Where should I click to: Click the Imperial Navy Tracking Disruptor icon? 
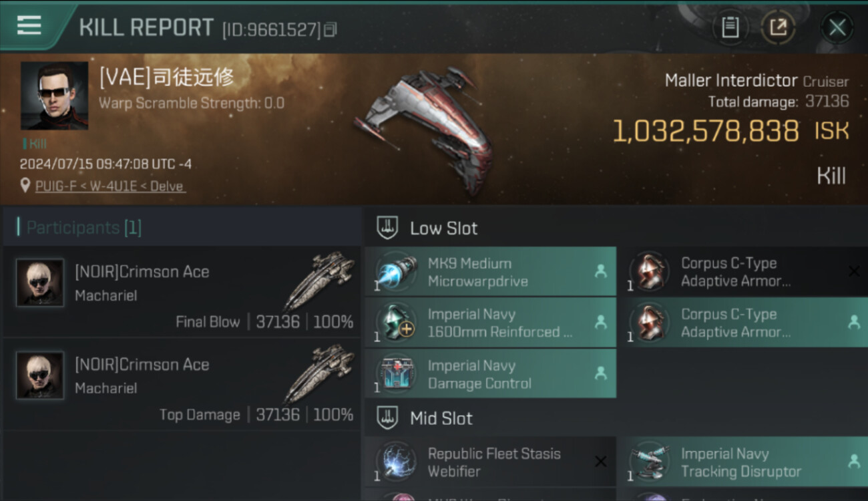[650, 462]
